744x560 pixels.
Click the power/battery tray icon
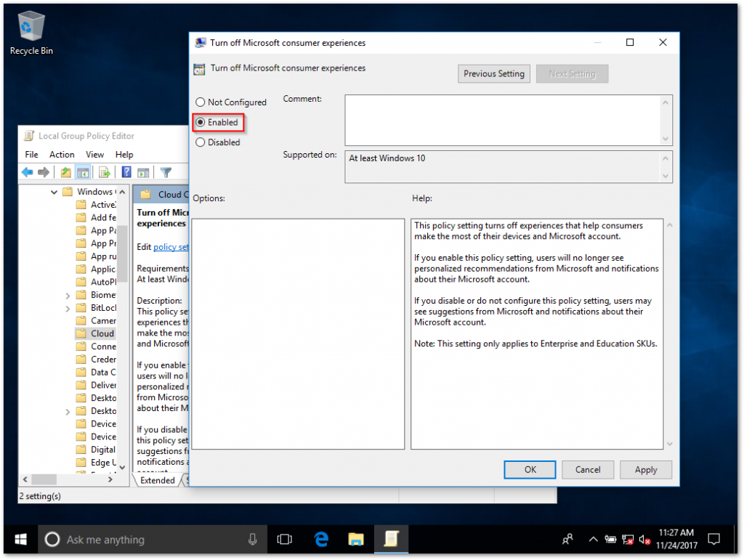tap(610, 540)
